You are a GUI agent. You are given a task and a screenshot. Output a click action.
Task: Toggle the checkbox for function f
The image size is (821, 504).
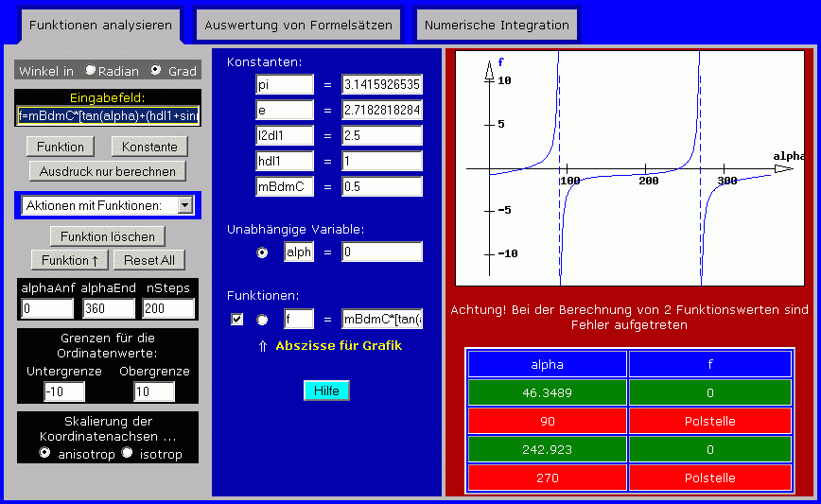click(236, 320)
